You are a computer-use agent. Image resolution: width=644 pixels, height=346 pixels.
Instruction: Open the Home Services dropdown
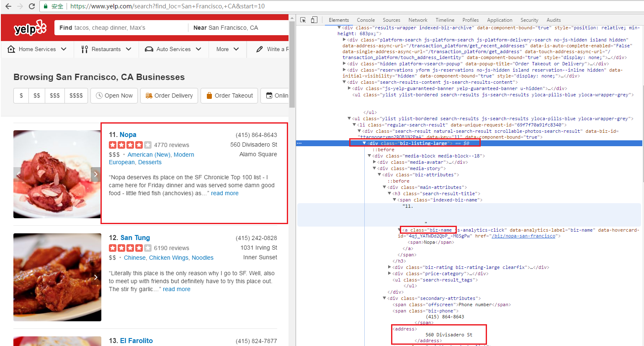pos(37,49)
